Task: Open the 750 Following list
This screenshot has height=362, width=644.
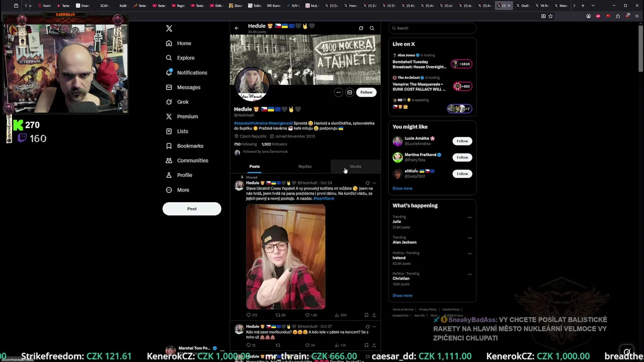Action: pos(245,144)
